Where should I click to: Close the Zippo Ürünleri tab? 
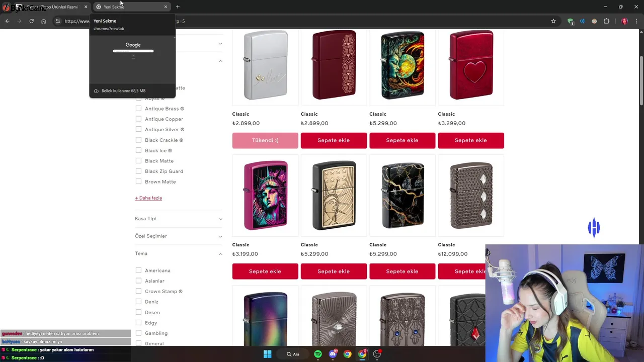[86, 7]
